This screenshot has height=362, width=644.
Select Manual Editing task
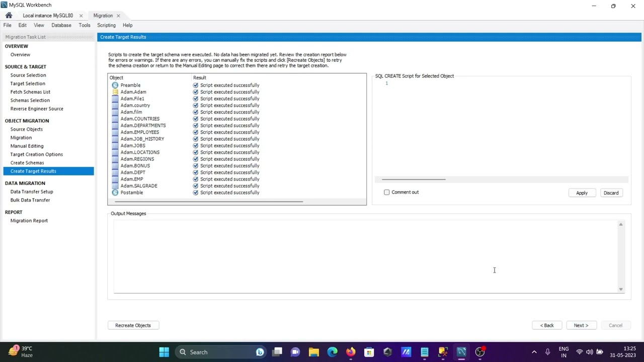coord(27,146)
